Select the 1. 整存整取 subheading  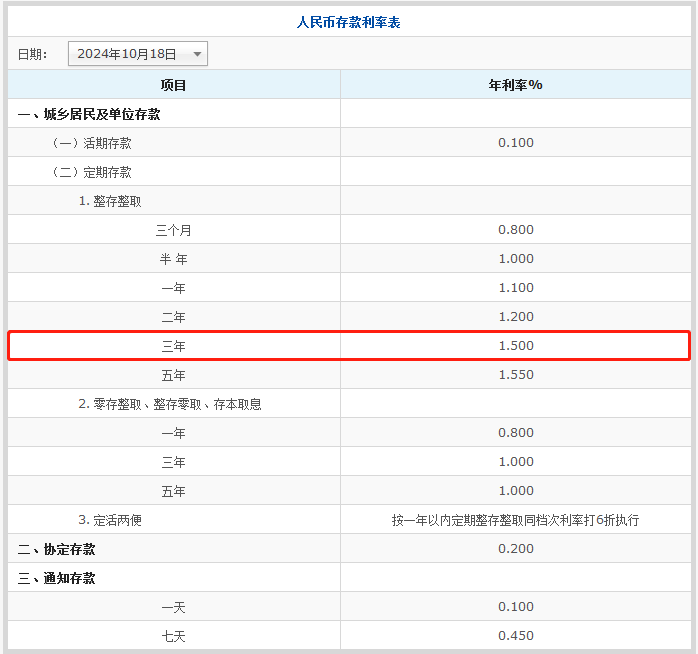[x=110, y=201]
